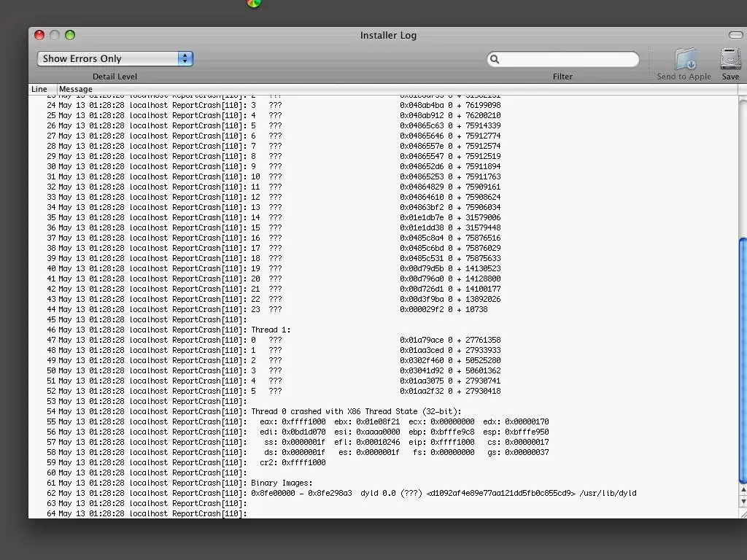Click value 14130523 on line 40
The height and width of the screenshot is (560, 747).
click(483, 268)
